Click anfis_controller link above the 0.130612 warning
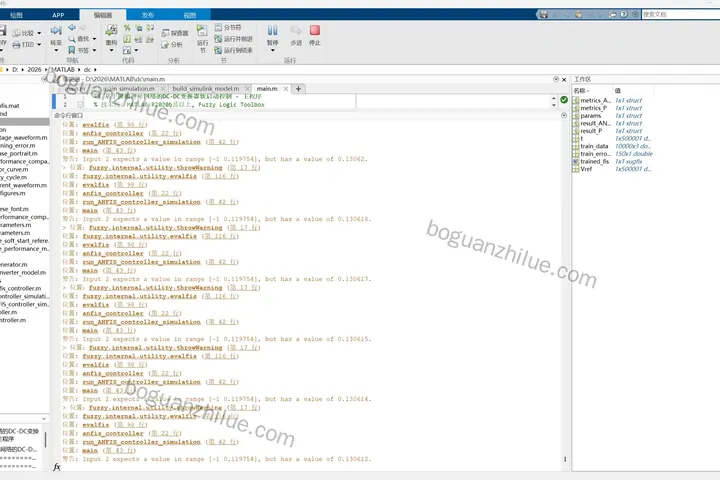Image resolution: width=720 pixels, height=480 pixels. 113,434
